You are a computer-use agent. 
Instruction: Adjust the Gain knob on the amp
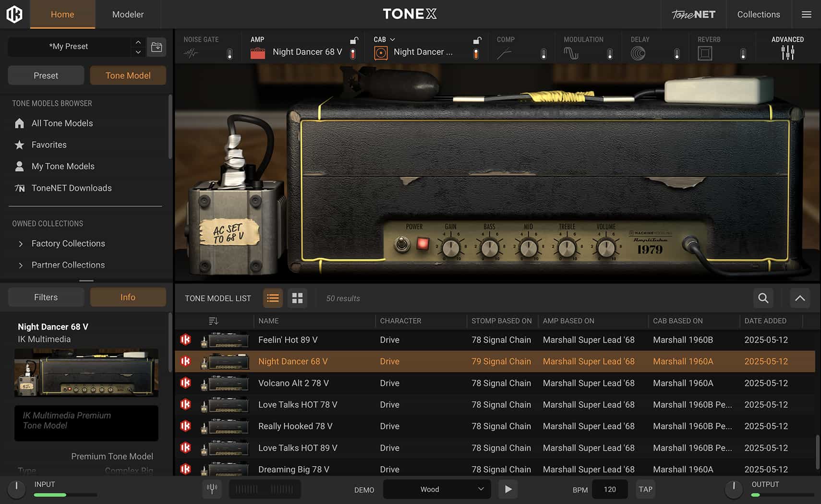[x=450, y=248]
